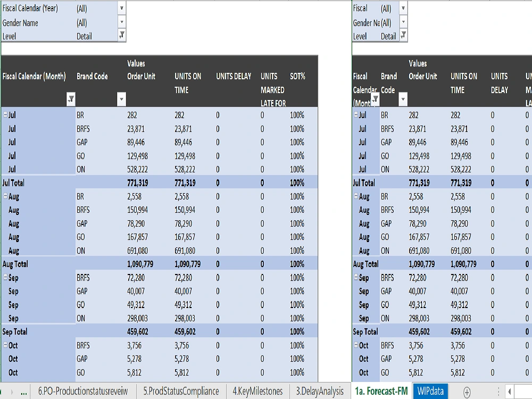Select Jul ON Order Unit 528,222 in left pivot

point(137,169)
